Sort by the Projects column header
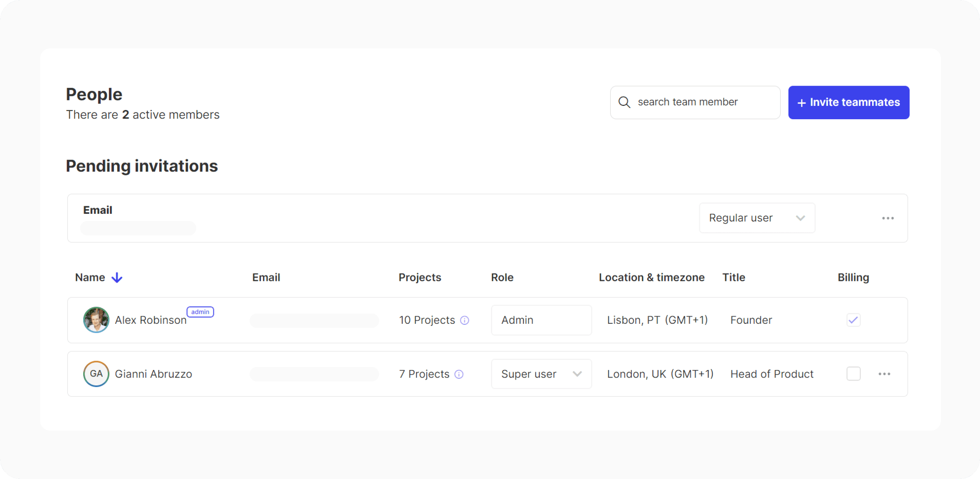 click(419, 278)
